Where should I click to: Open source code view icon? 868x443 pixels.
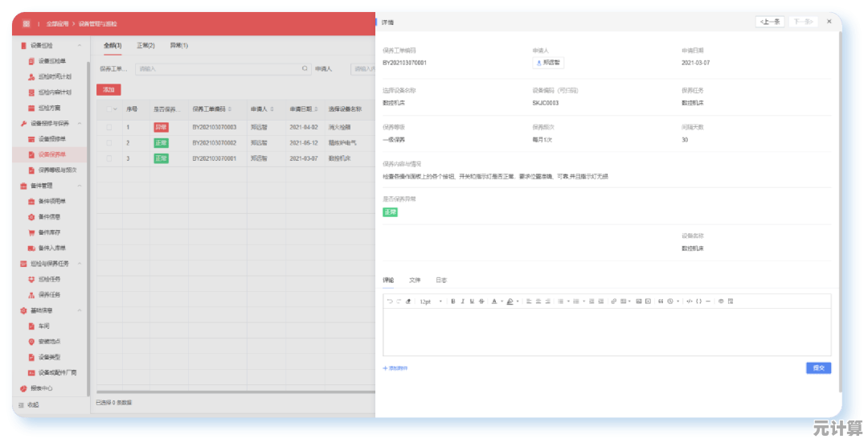tap(690, 301)
